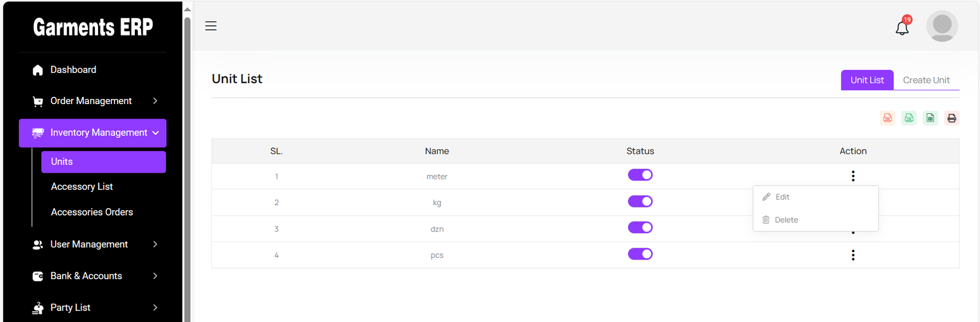
Task: Open the notifications bell
Action: 902,28
